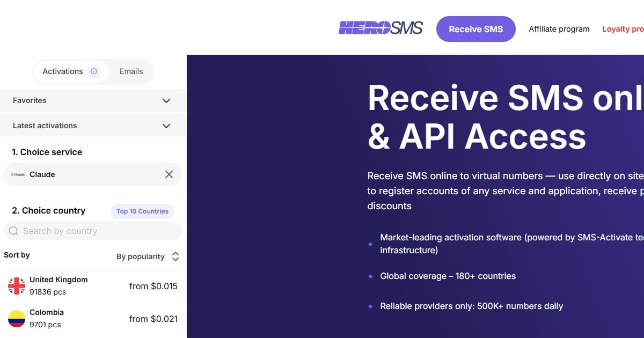Click the United Kingdom price $0.015
644x338 pixels.
(153, 286)
